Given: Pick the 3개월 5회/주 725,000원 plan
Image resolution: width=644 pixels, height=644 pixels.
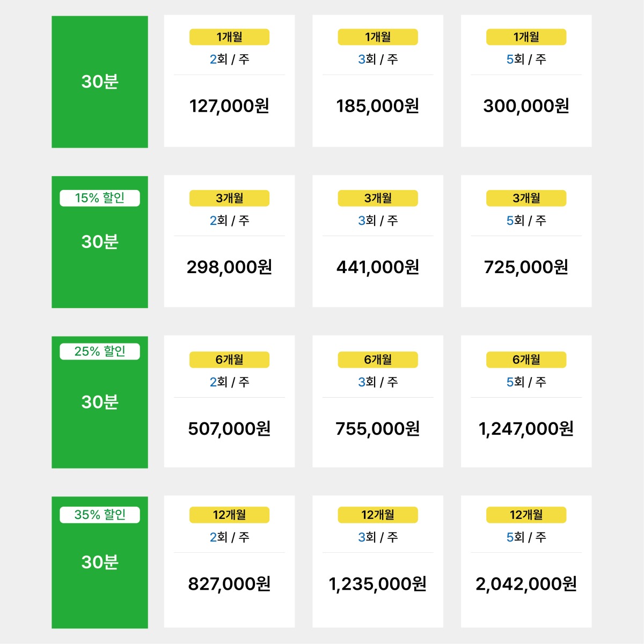Looking at the screenshot, I should point(526,241).
